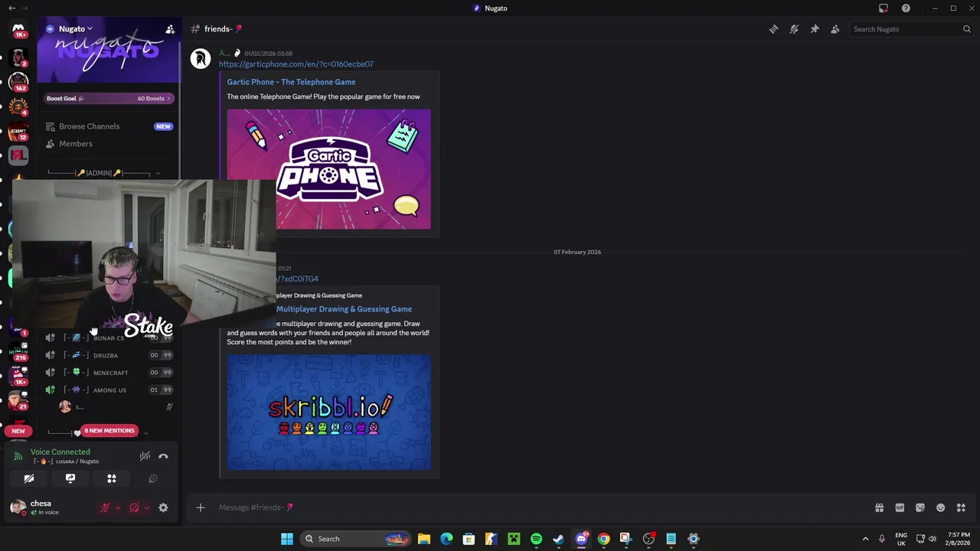The height and width of the screenshot is (551, 980).
Task: Start screen share from the voice panel
Action: click(x=70, y=478)
